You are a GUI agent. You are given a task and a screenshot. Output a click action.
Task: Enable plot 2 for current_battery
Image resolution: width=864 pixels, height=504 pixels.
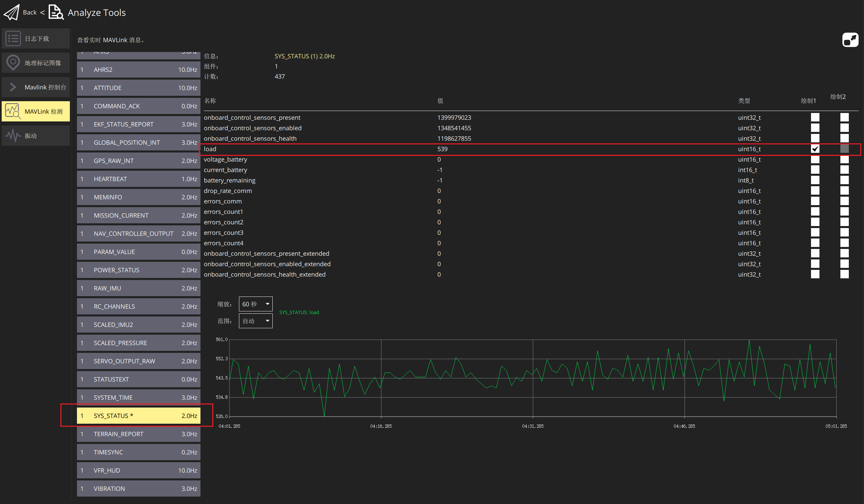[x=844, y=170]
